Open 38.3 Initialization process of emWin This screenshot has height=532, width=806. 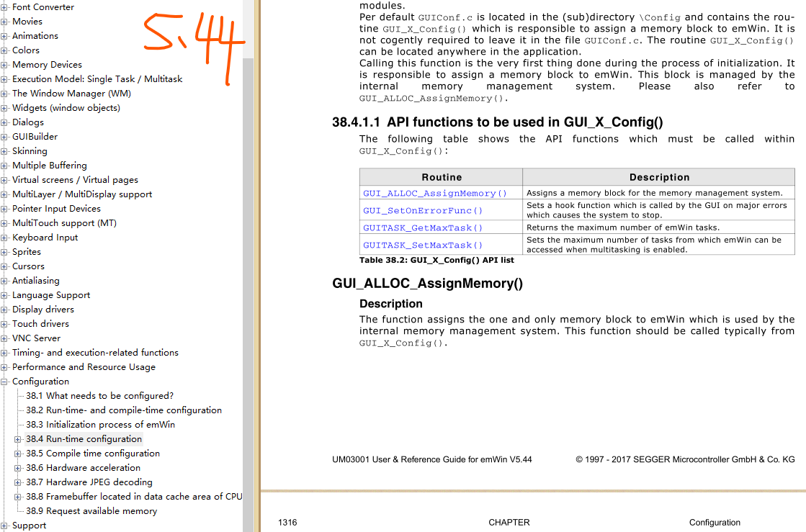101,425
